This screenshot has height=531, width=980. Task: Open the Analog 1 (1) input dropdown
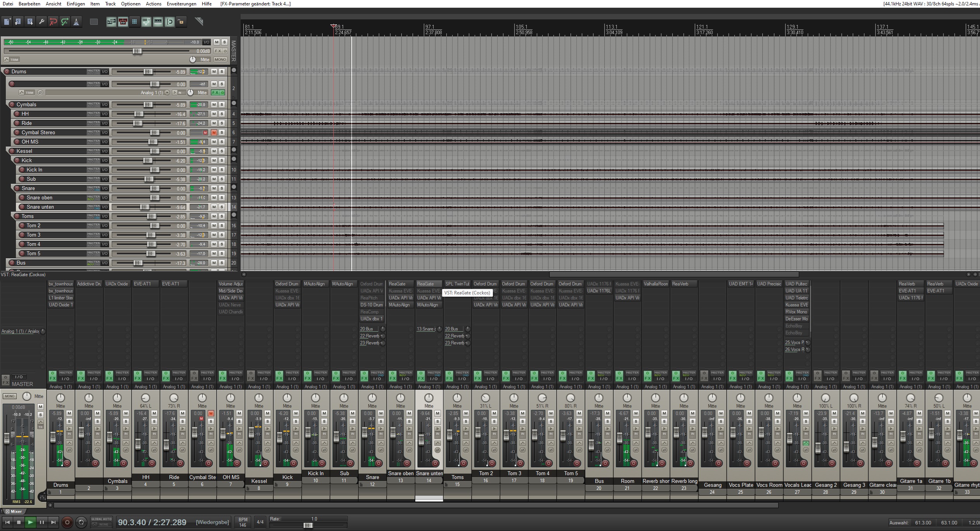[167, 93]
